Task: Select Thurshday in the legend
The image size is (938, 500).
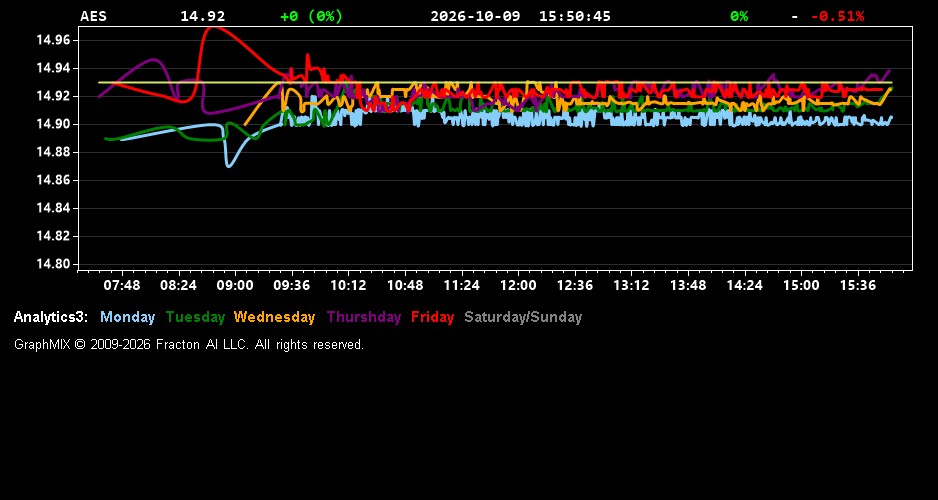Action: pyautogui.click(x=364, y=317)
